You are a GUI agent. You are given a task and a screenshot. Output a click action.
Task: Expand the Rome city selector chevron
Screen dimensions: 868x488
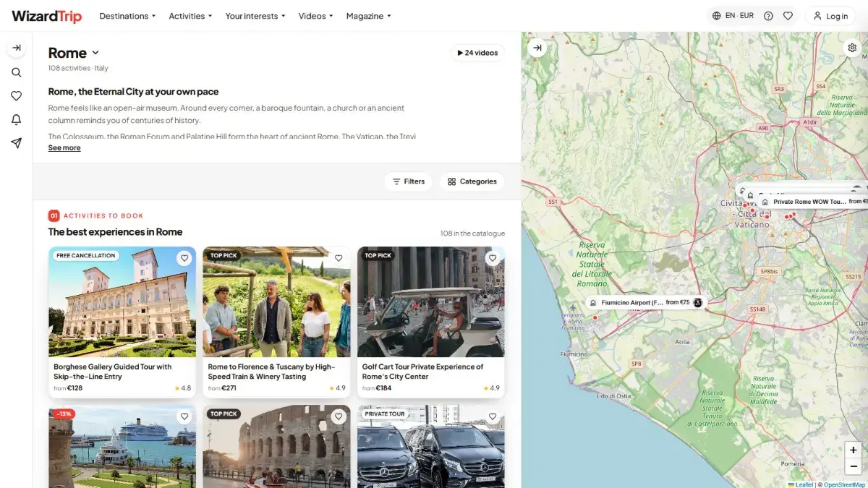(95, 53)
